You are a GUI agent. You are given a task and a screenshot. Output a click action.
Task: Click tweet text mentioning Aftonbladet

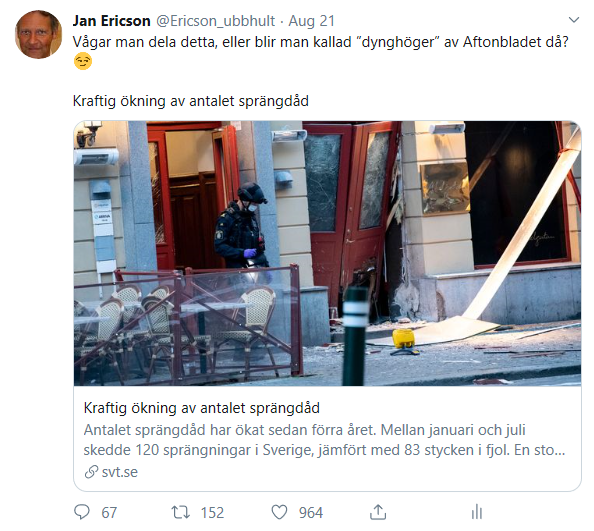click(320, 42)
